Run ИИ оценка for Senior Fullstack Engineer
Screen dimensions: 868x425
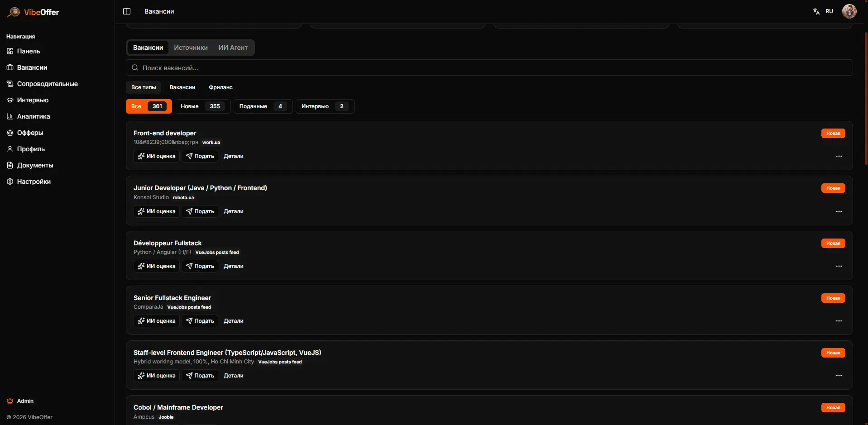(157, 321)
